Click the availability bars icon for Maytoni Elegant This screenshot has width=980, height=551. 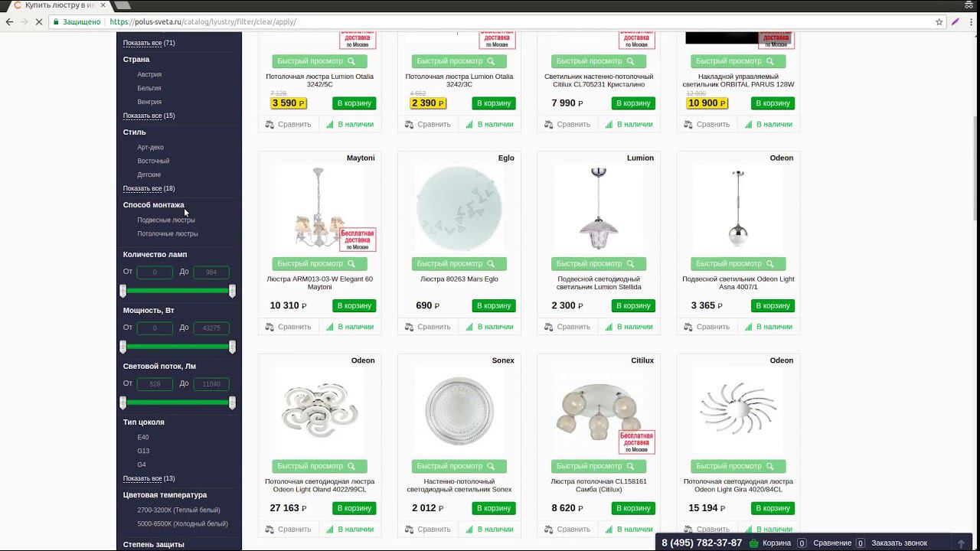coord(330,327)
